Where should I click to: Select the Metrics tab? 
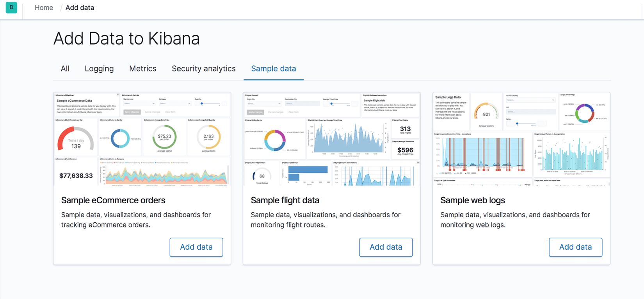(143, 69)
